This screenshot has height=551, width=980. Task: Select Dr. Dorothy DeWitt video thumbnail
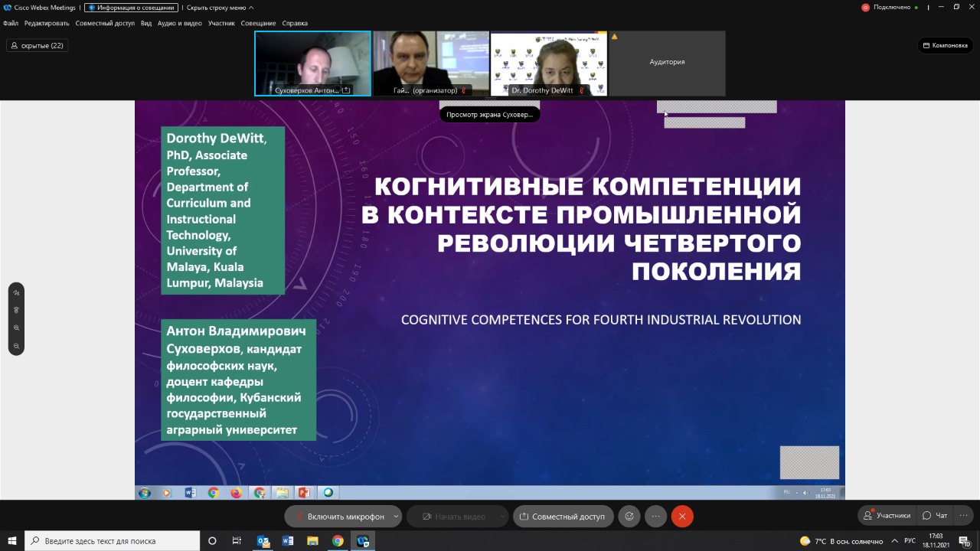[x=549, y=64]
